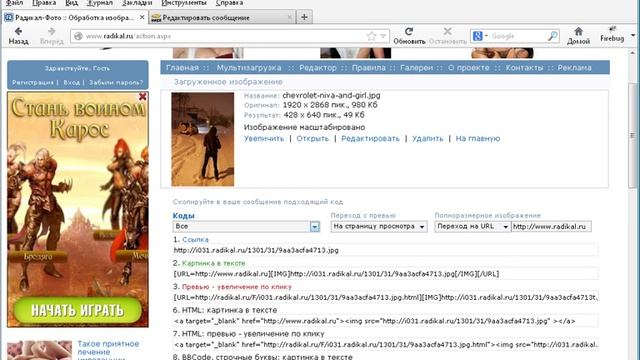Click НАЧАТЬ ИГРАТЬ button on ad
Viewport: 640px width, 360px height.
78,311
